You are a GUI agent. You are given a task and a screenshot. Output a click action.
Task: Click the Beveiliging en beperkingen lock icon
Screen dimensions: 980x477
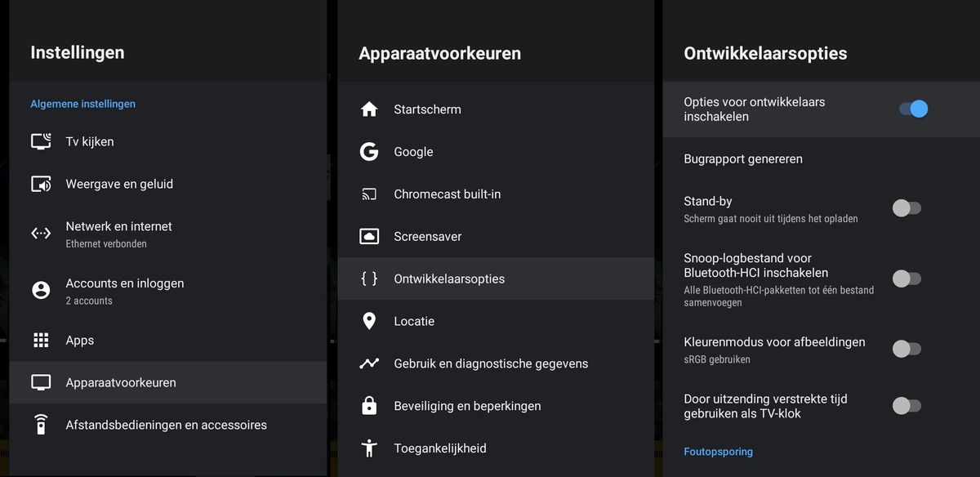[x=370, y=405]
